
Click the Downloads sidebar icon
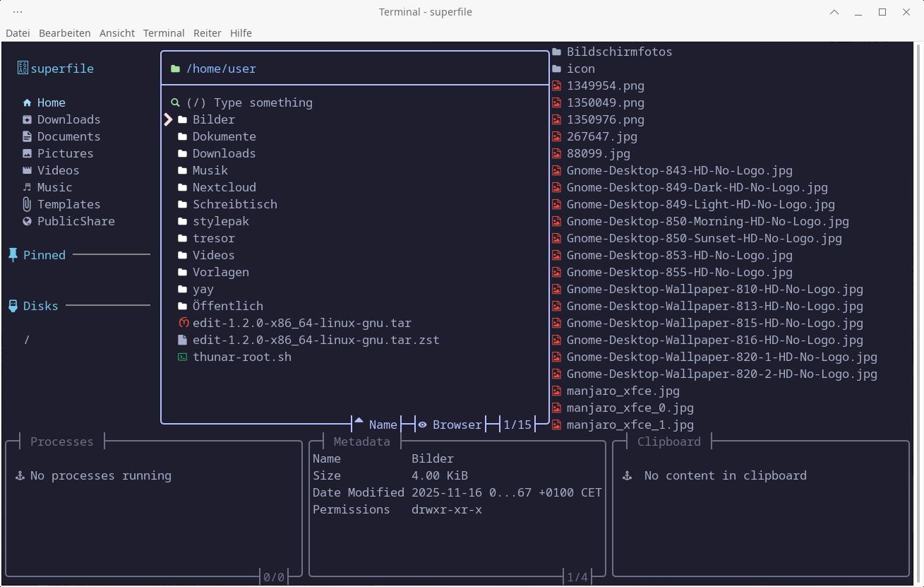point(27,120)
